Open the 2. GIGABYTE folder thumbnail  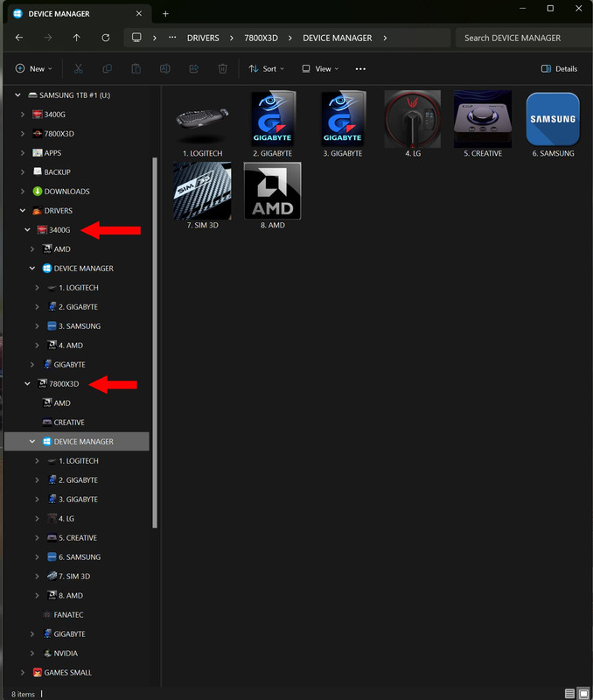point(273,124)
